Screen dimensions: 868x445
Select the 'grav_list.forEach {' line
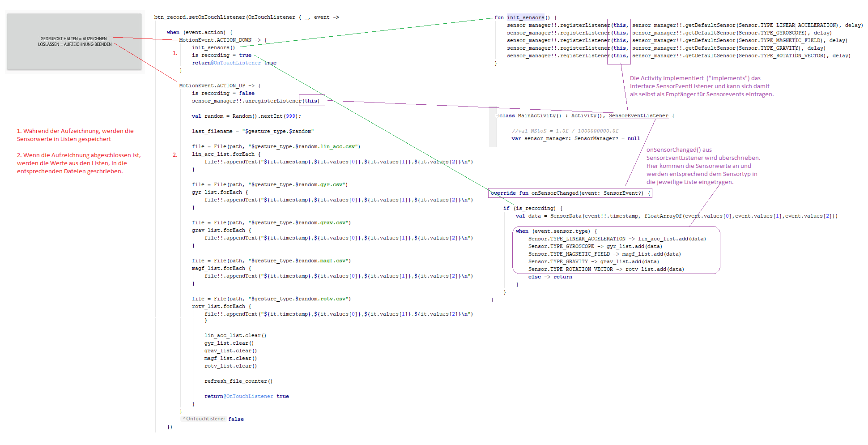tap(221, 231)
